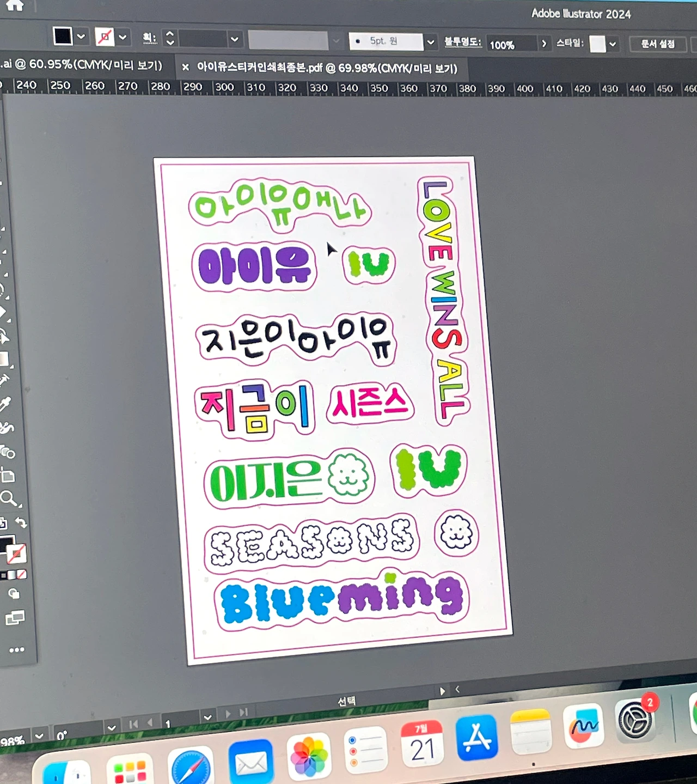Click the 불투명도 opacity label

click(x=462, y=41)
